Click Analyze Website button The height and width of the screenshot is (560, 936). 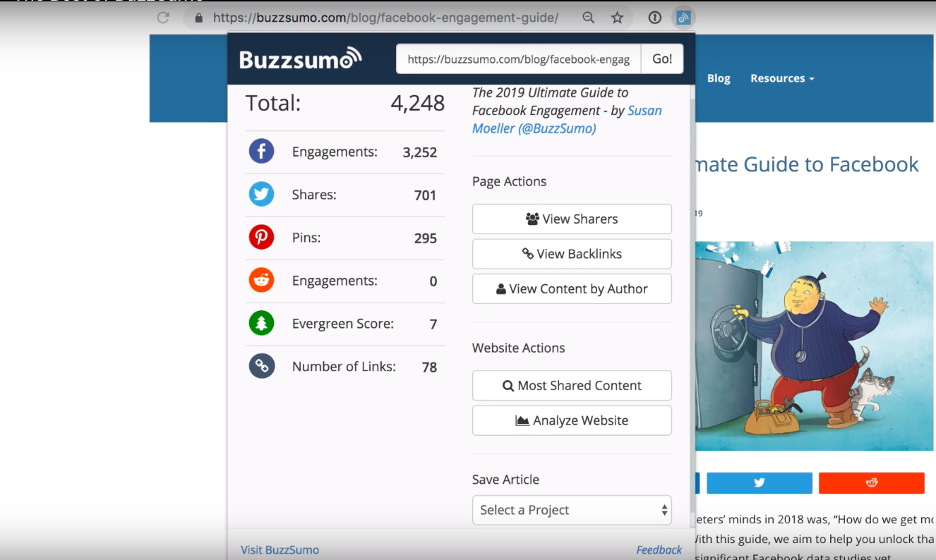[x=572, y=420]
